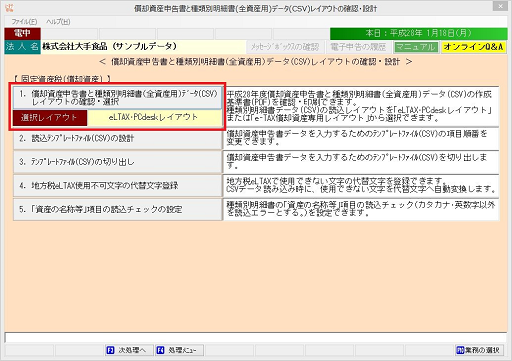Click the status message bar above function keys
The image size is (512, 361).
(x=256, y=337)
